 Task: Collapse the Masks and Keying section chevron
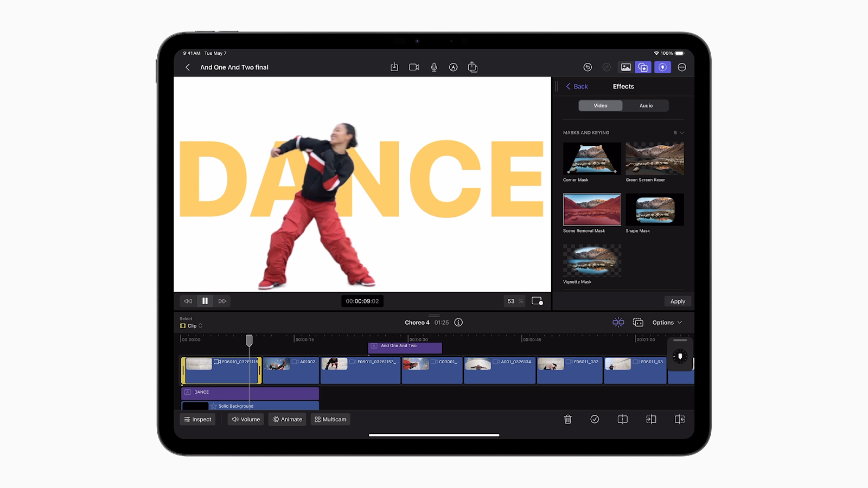click(x=682, y=133)
